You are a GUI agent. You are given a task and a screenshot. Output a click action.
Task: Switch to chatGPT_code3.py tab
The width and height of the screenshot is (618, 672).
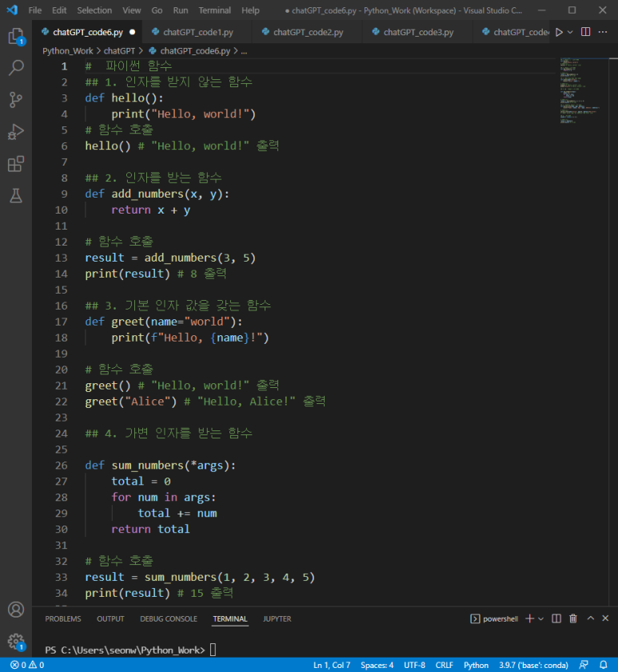pyautogui.click(x=418, y=32)
